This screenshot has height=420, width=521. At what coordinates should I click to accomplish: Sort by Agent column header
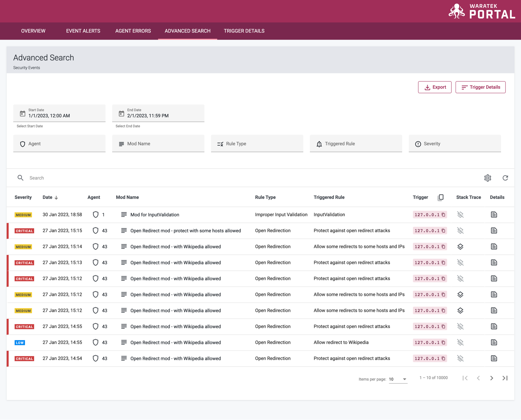coord(94,197)
